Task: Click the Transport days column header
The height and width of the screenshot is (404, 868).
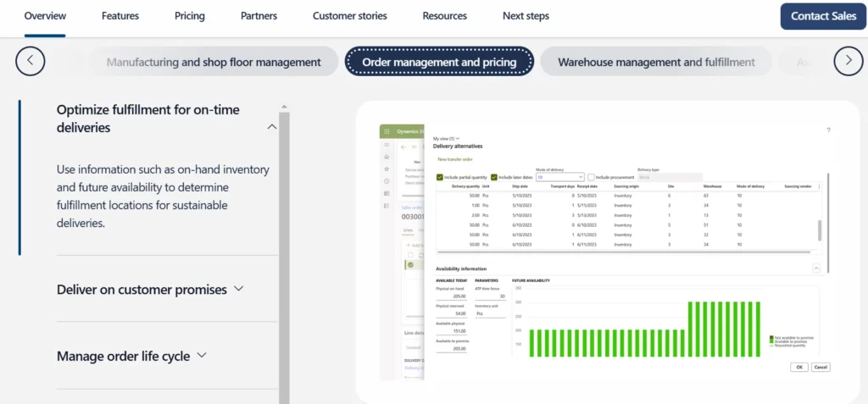Action: [x=563, y=186]
